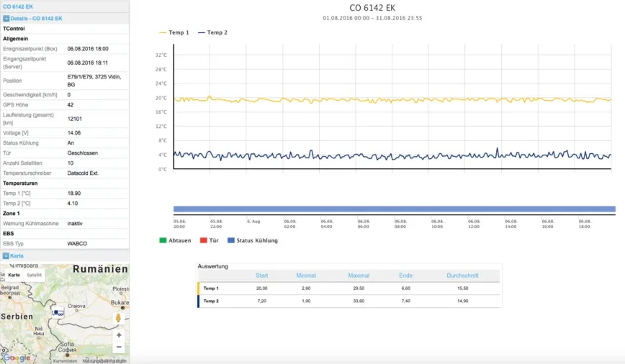Click Warnung Kühlmaschine value inaktiv

75,224
